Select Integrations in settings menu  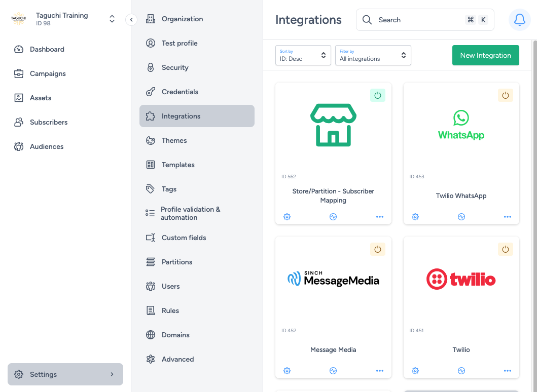pyautogui.click(x=197, y=116)
